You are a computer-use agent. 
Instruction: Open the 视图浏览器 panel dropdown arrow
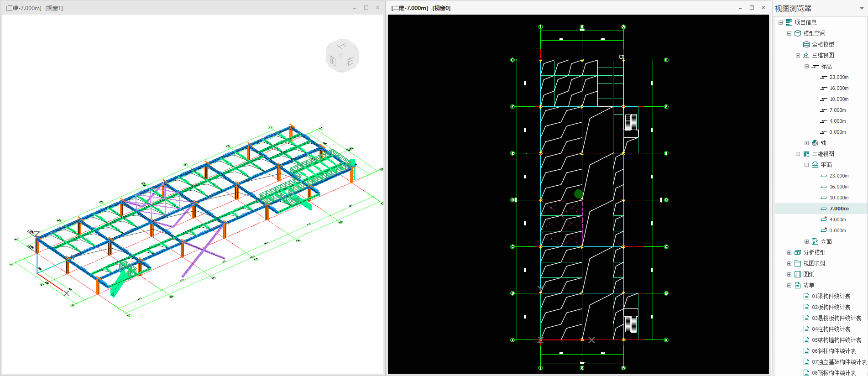(x=862, y=9)
